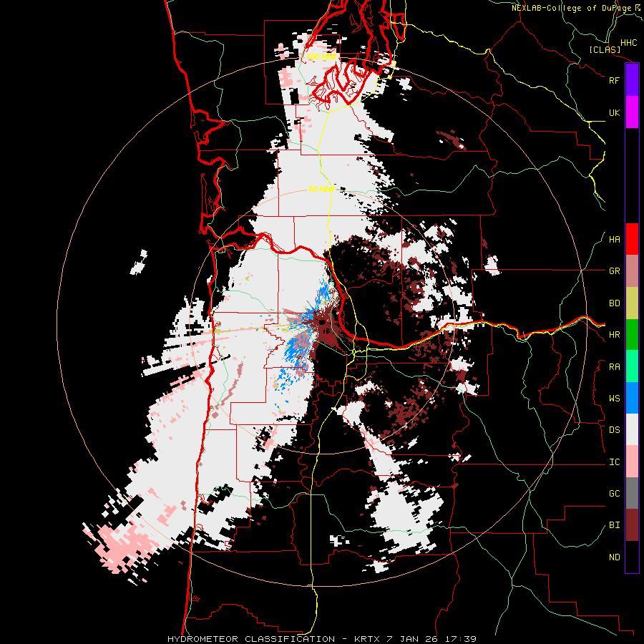Click the HYDROMETEOR CLASSIFICATION title text
This screenshot has width=644, height=644.
point(251,639)
